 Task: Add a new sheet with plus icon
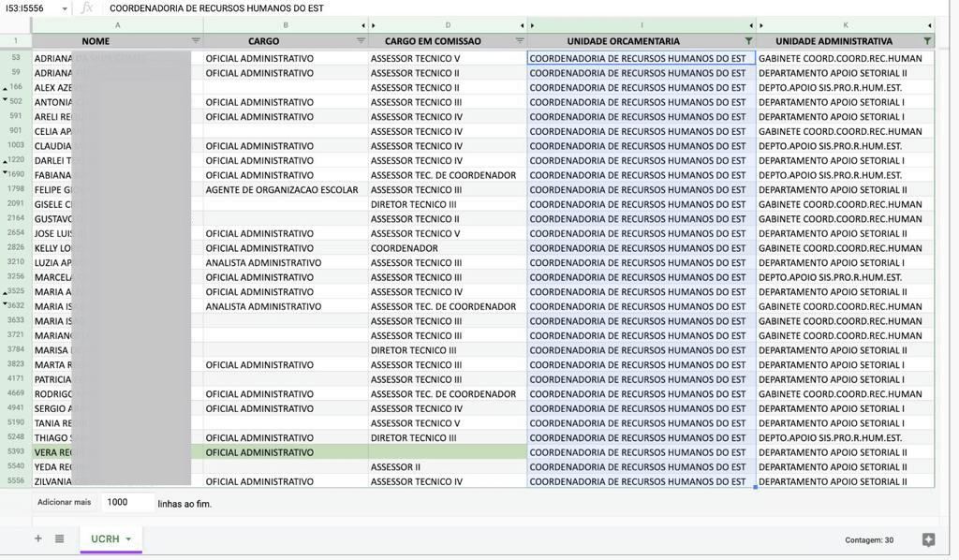(x=38, y=538)
